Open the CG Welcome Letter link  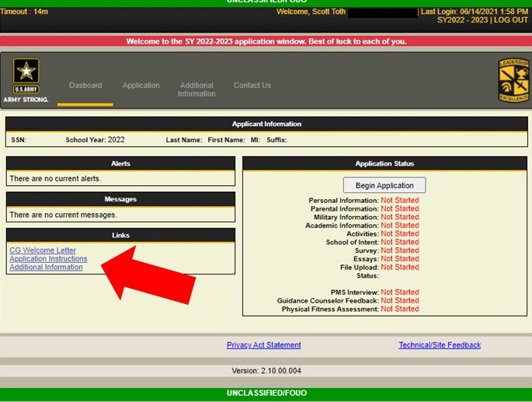[43, 250]
